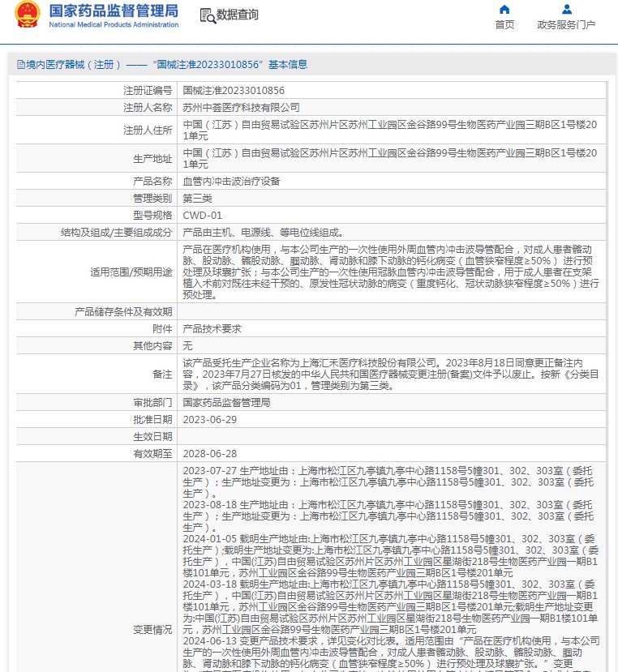This screenshot has width=618, height=672.
Task: Click the document icon before 境内医疗器械
Action: 20,65
